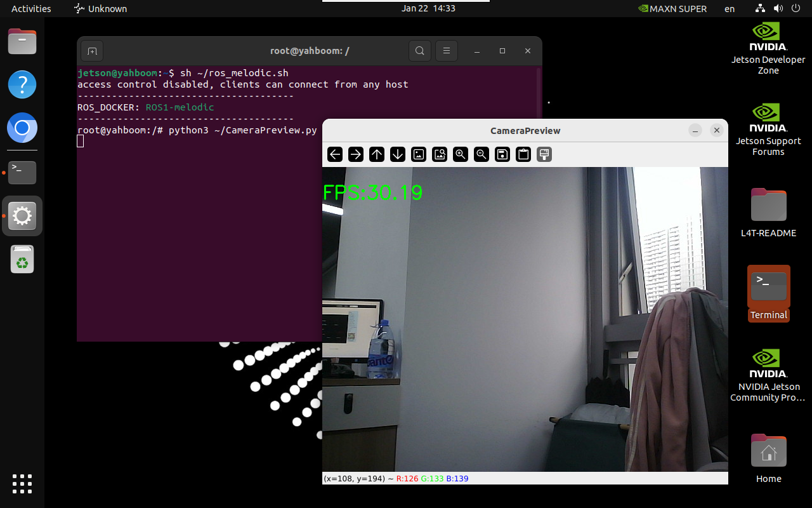812x508 pixels.
Task: Open the Jan 22 14:33 clock panel
Action: (428, 9)
